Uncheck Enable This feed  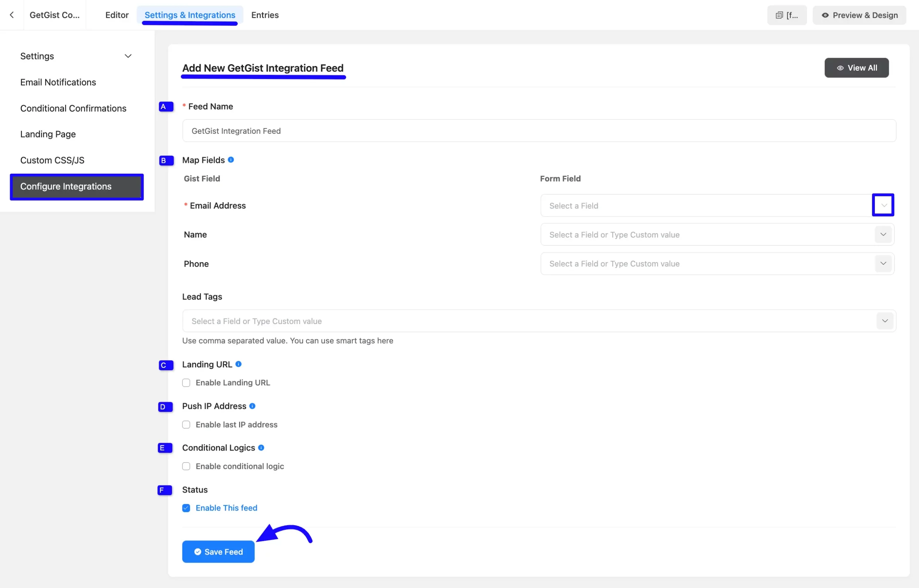tap(186, 508)
